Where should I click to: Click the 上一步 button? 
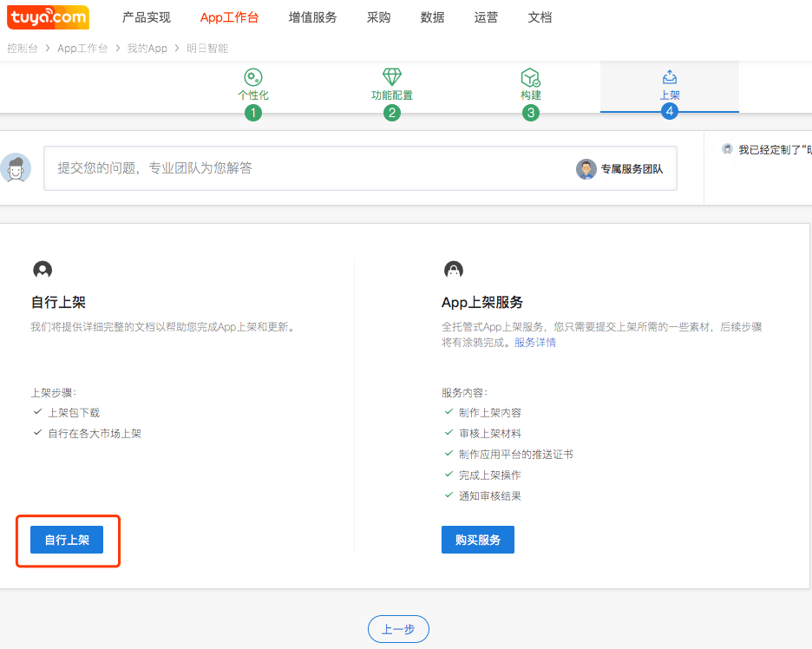(398, 629)
